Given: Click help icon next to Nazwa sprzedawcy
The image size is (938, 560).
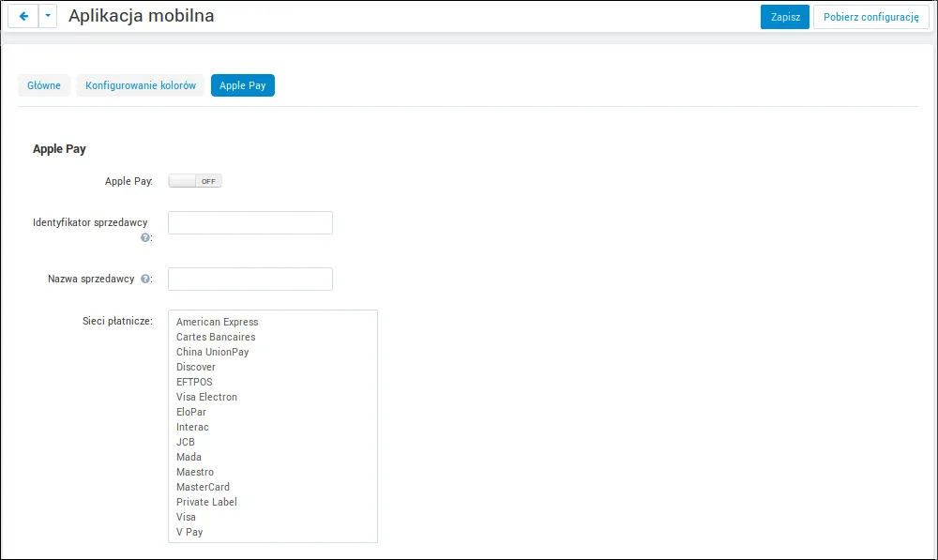Looking at the screenshot, I should [x=144, y=279].
